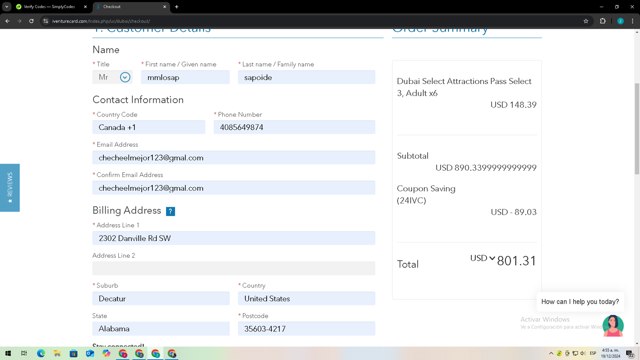Edit the Last name field 'sapoide'

pos(307,77)
